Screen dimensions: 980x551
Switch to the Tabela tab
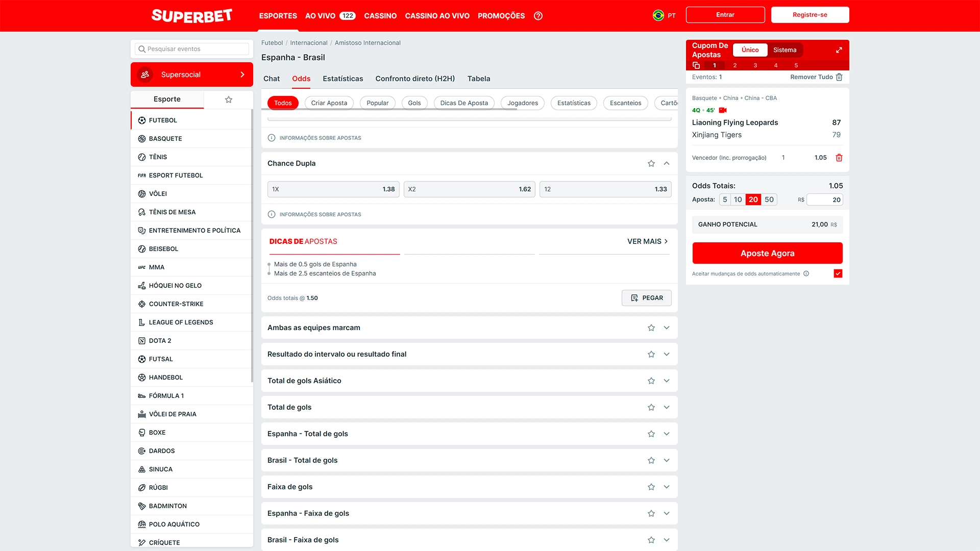tap(479, 79)
